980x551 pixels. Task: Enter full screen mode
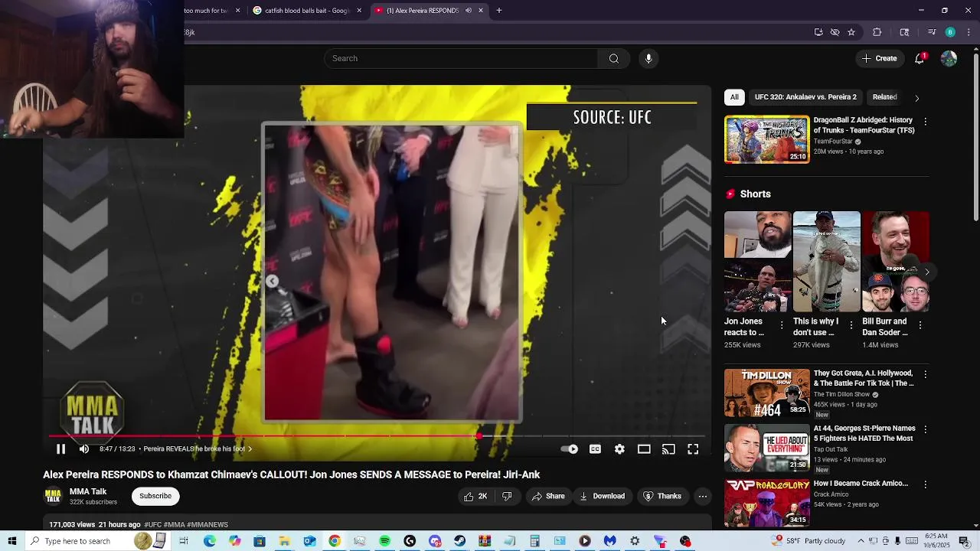pyautogui.click(x=693, y=449)
